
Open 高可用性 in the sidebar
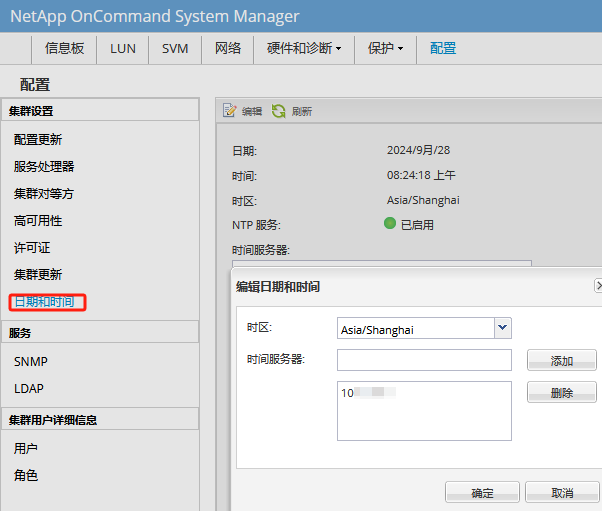point(38,220)
